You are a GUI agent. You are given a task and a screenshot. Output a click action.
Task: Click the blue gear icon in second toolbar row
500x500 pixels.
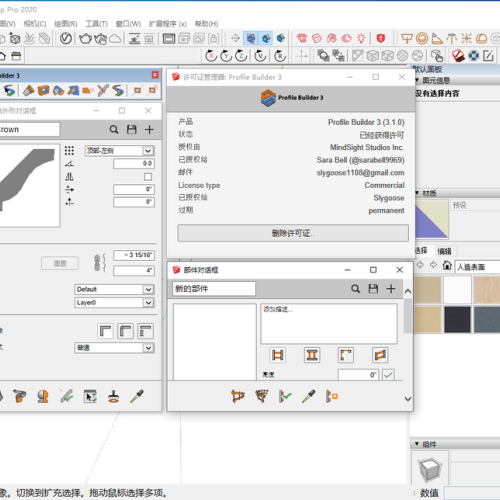[x=474, y=56]
